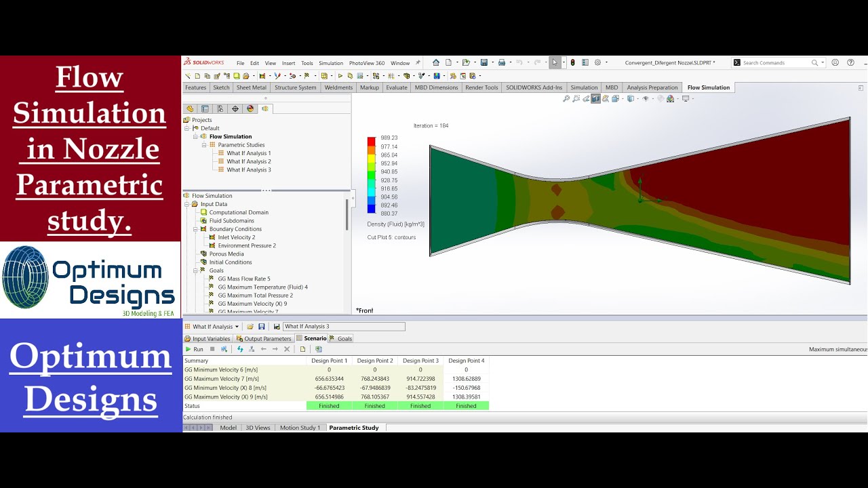Select Environment Pressure 2 in tree
Image resolution: width=868 pixels, height=488 pixels.
247,245
